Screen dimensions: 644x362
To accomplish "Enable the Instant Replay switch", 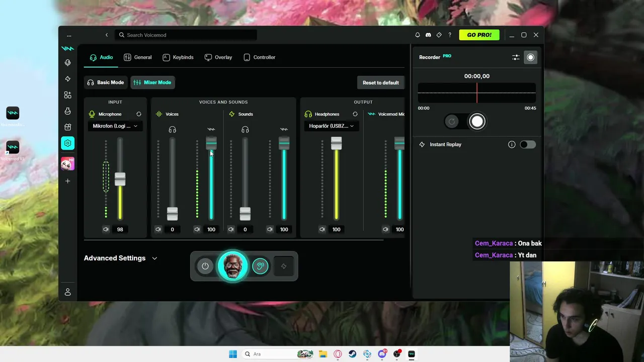I will 527,144.
